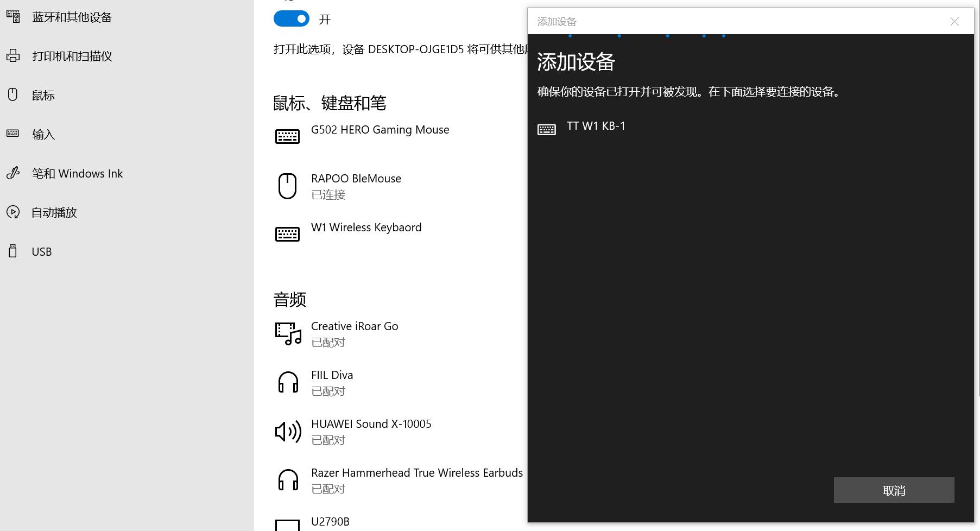Click the Razer Hammerhead earbuds headphone icon
Screen dimensions: 980x531
(288, 480)
